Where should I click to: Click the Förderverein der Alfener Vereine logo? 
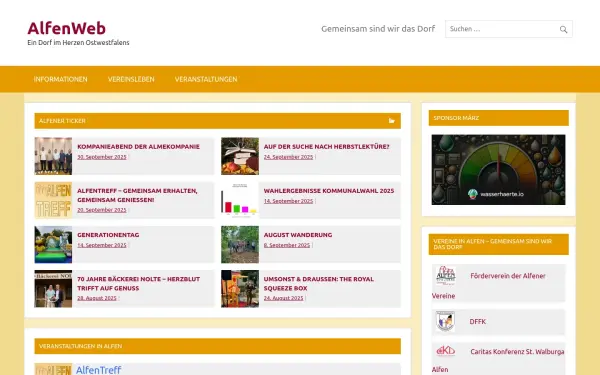(x=446, y=276)
